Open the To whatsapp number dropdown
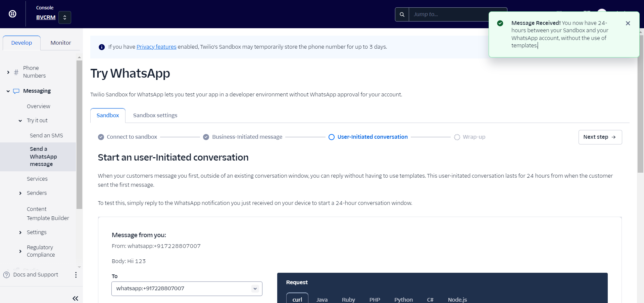 click(187, 289)
